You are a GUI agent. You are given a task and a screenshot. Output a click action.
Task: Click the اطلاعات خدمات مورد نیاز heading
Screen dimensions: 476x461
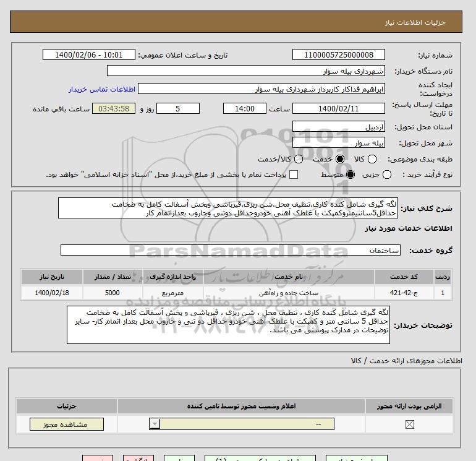[408, 228]
